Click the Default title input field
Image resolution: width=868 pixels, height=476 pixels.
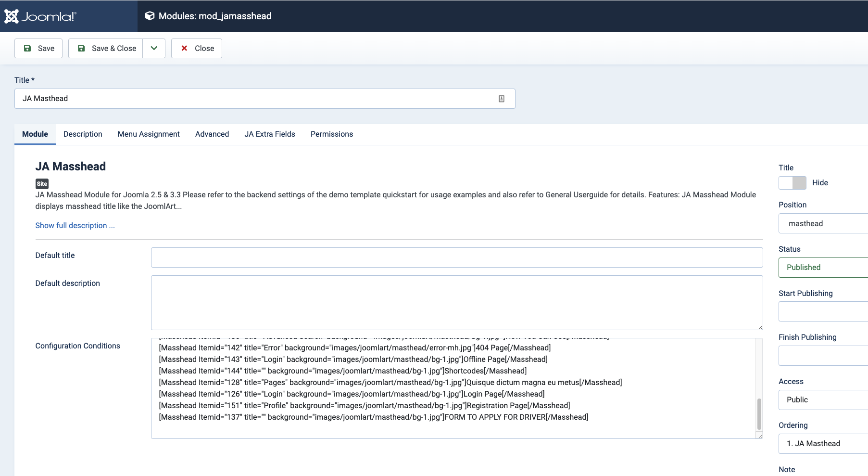457,257
